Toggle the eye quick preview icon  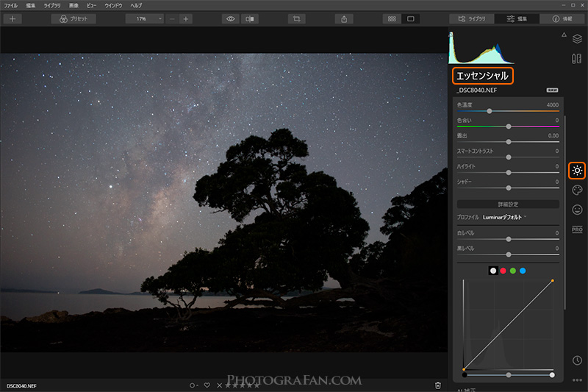[x=230, y=19]
